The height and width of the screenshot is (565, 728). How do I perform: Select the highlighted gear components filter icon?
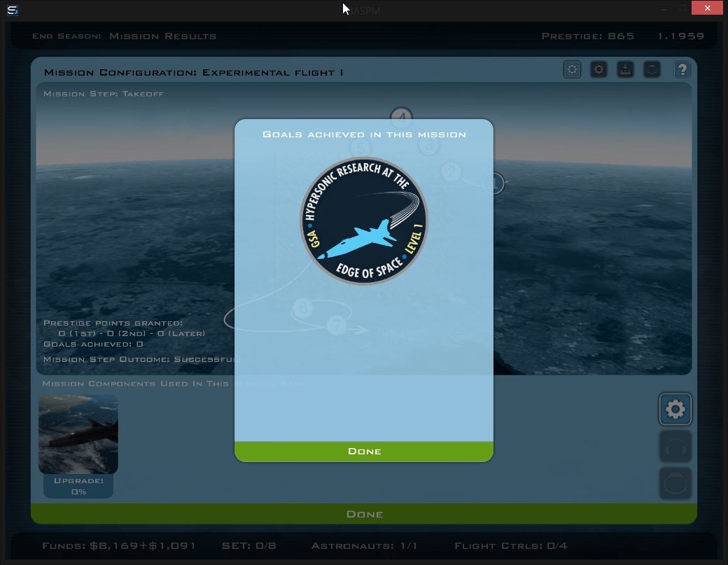pos(675,409)
